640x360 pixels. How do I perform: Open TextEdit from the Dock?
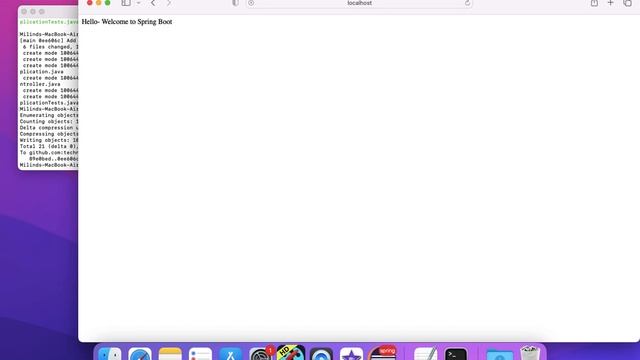point(426,354)
